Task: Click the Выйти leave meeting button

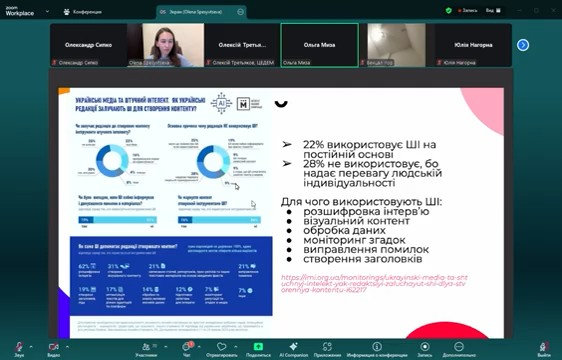Action: [544, 349]
